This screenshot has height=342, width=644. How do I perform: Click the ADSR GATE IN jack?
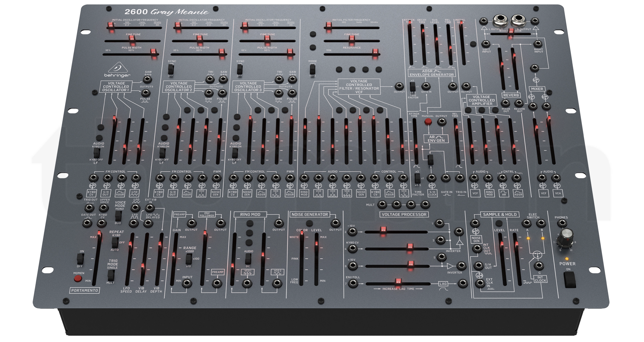[x=426, y=86]
